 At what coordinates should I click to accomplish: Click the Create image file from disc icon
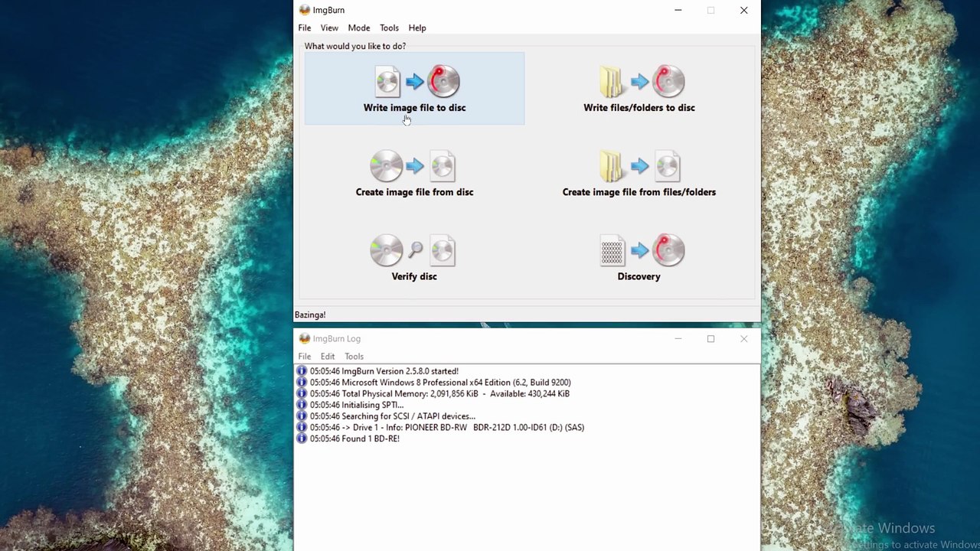pyautogui.click(x=413, y=166)
